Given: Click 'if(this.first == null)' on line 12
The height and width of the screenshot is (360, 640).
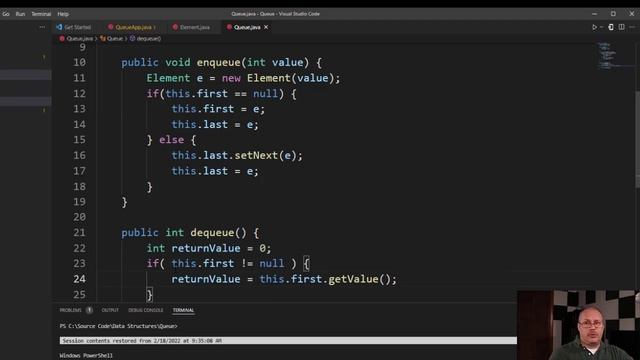Looking at the screenshot, I should (215, 93).
